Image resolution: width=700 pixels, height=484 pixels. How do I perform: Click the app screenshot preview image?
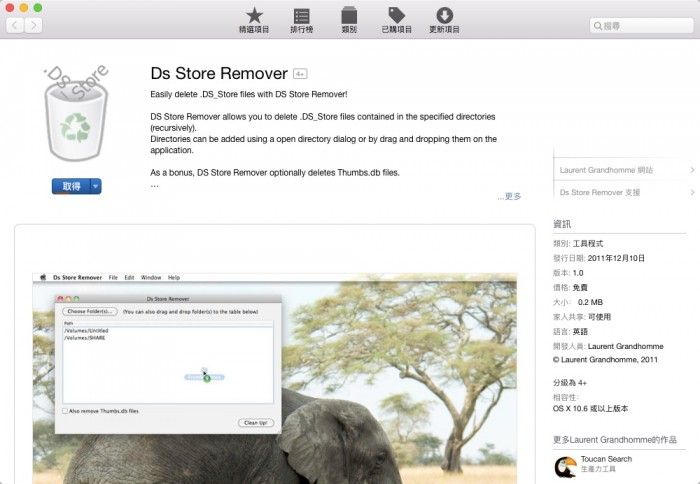[x=275, y=378]
